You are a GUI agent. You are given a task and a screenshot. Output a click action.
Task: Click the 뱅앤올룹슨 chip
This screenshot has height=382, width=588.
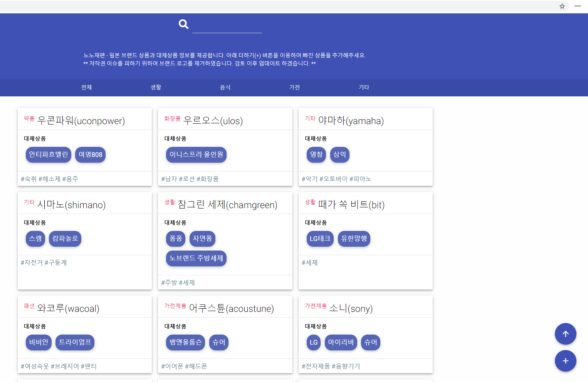coord(186,342)
